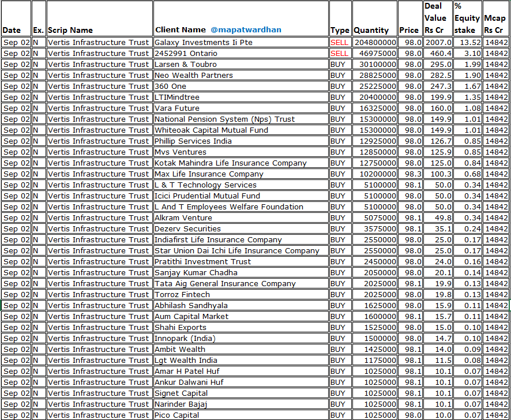The height and width of the screenshot is (420, 511).
Task: Select the SELL cell for 2452991 Ontario
Action: [x=340, y=54]
